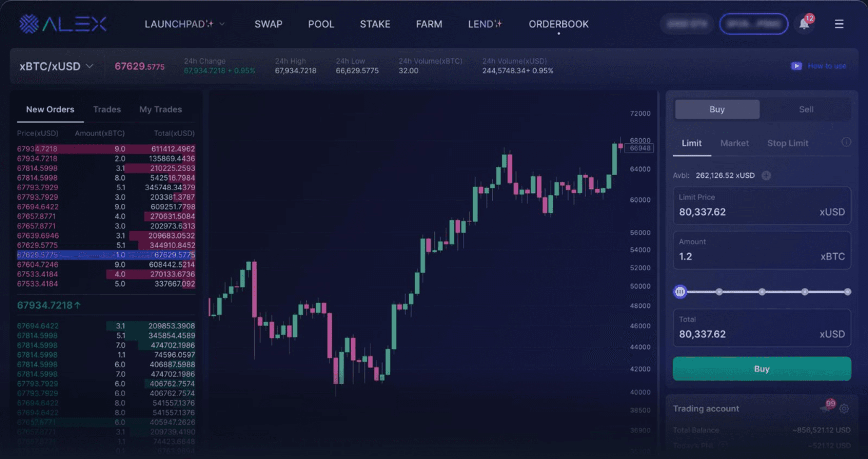The width and height of the screenshot is (868, 459).
Task: Open the STAKE menu item
Action: point(375,24)
